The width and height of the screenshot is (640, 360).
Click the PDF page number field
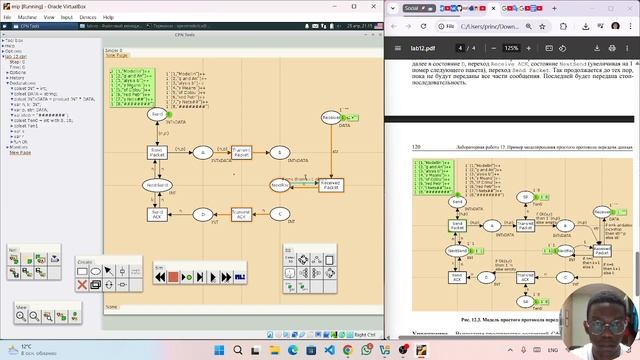pos(460,48)
